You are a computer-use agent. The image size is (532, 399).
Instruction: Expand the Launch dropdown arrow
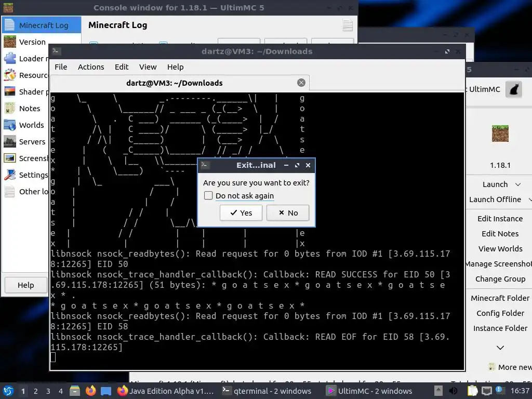[518, 184]
